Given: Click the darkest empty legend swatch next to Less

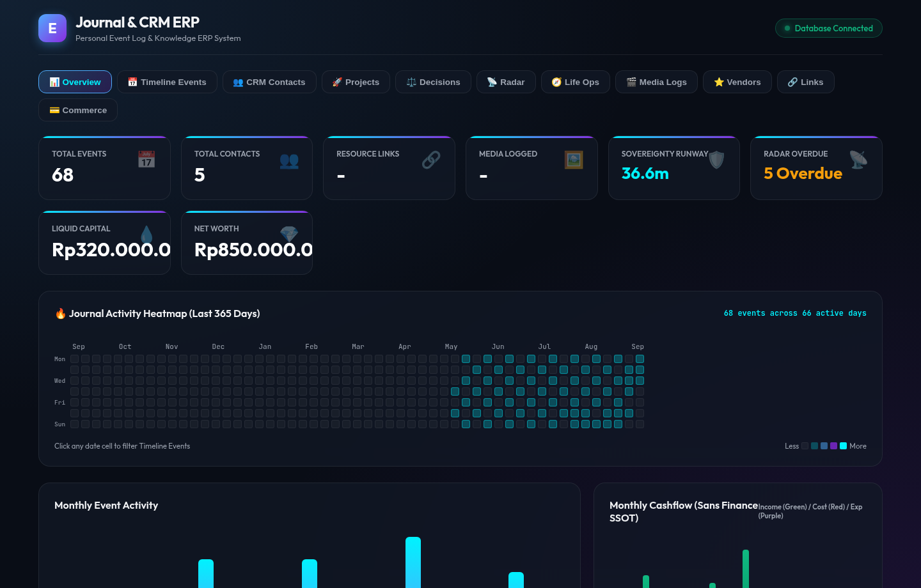Looking at the screenshot, I should pos(805,446).
